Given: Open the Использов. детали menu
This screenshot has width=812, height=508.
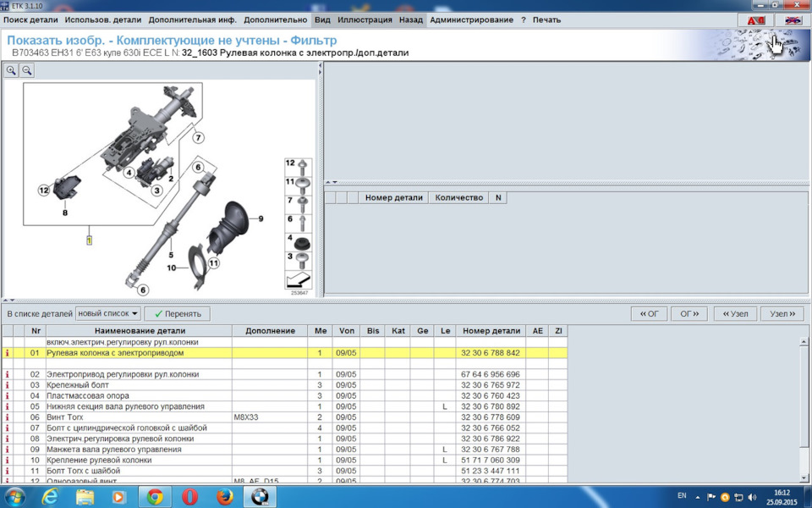Looking at the screenshot, I should pos(103,19).
